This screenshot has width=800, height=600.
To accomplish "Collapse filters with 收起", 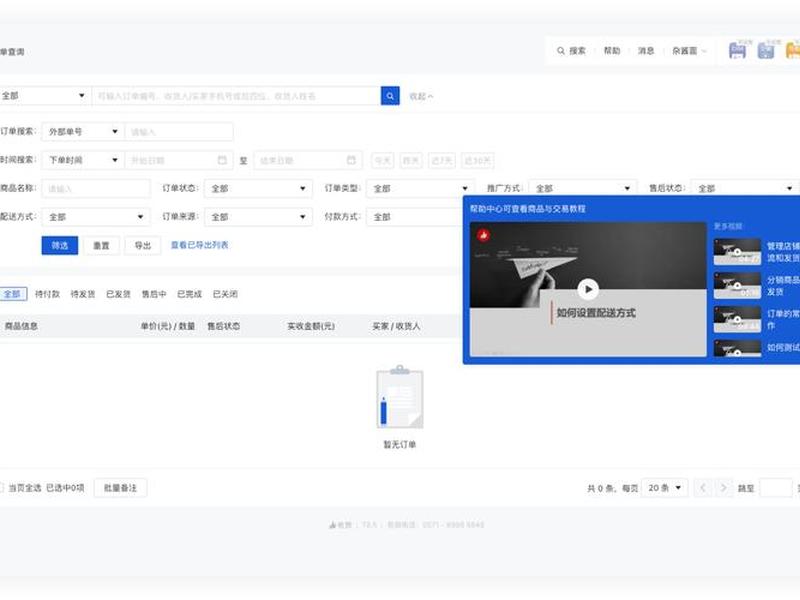I will (421, 96).
